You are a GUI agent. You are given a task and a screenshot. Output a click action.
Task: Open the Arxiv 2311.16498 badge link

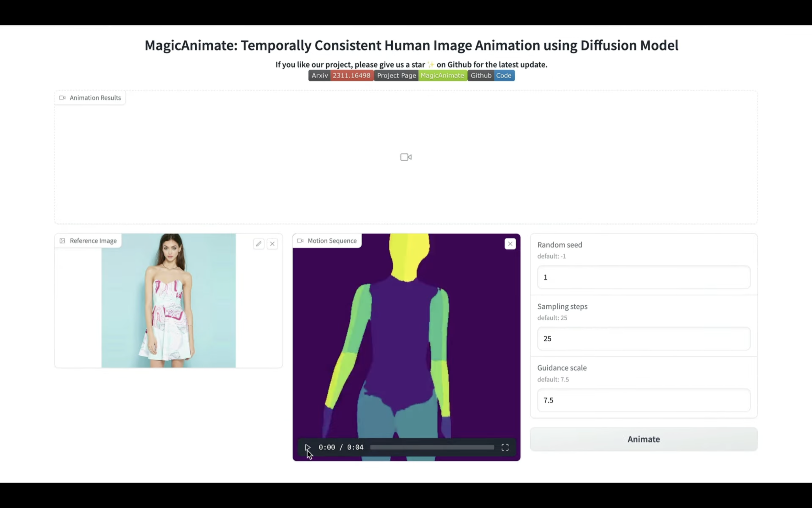(341, 76)
